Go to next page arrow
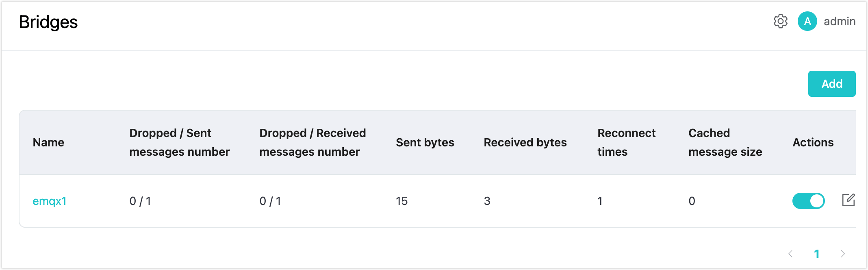 (x=843, y=254)
